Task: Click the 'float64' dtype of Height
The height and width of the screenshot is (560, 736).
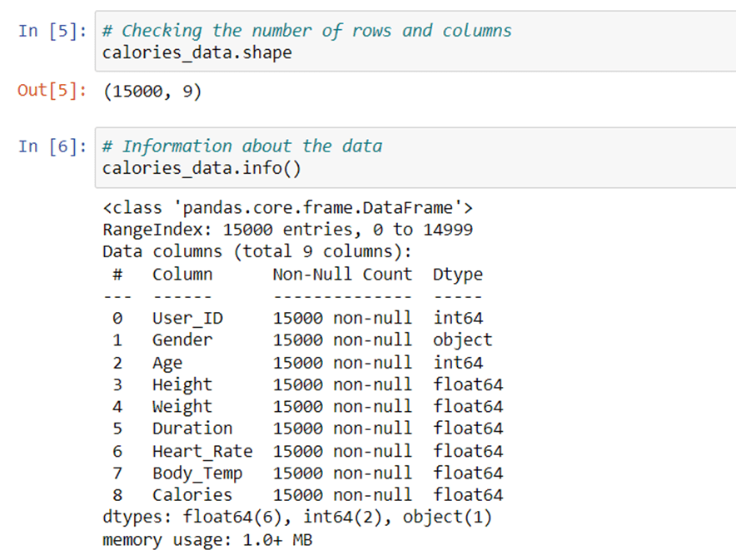Action: coord(468,384)
